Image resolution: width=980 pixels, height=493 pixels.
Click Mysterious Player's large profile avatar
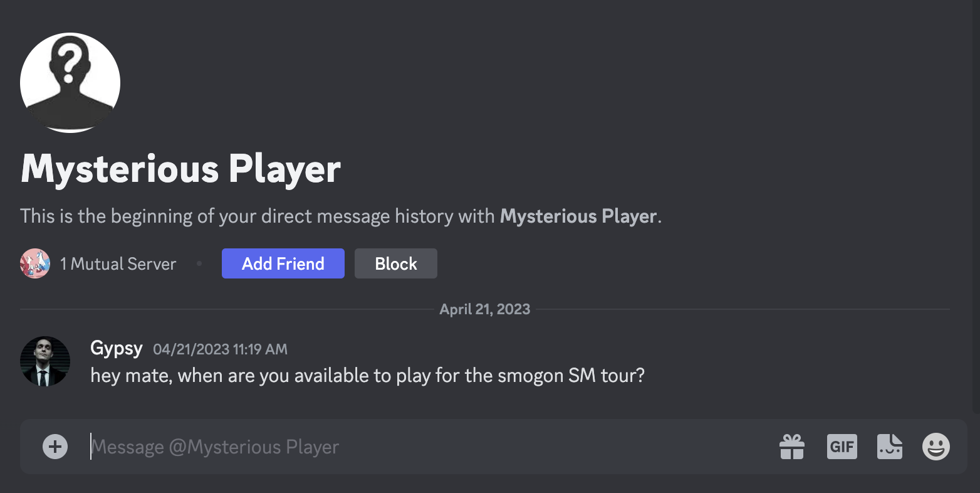click(x=70, y=83)
